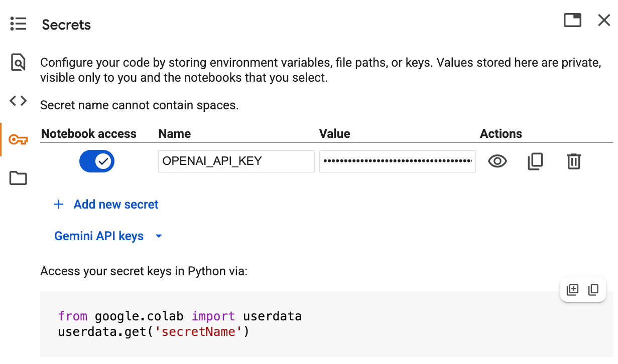Insert the code snippet as a new cell
This screenshot has width=618, height=364.
click(572, 290)
